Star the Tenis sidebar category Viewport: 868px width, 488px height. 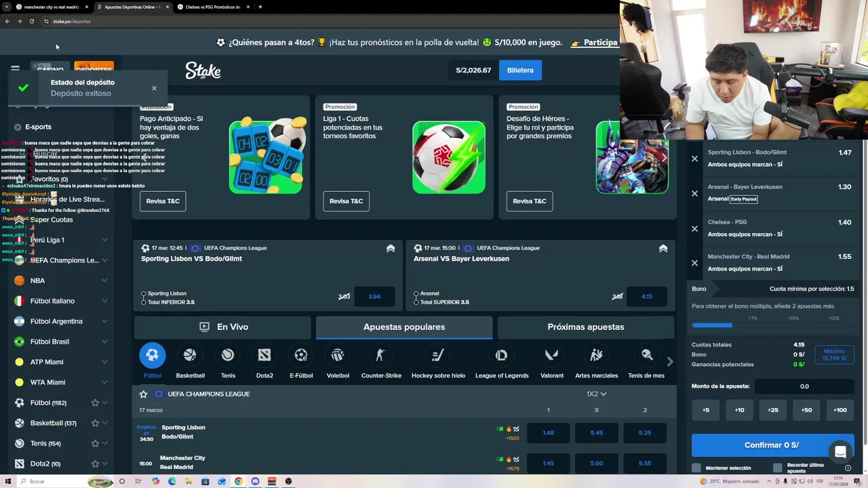95,443
